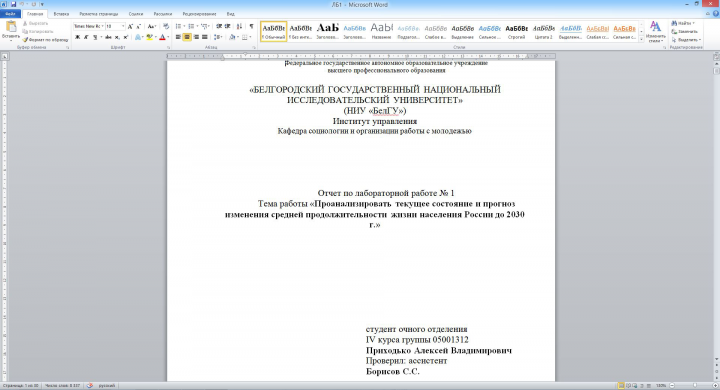The height and width of the screenshot is (390, 720).
Task: Open Изменить стили menu
Action: coord(655,31)
